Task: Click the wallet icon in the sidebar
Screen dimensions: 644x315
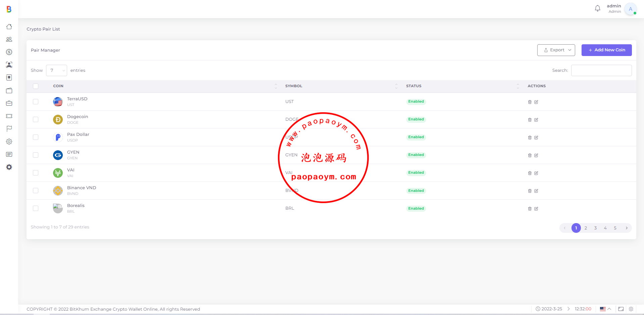Action: [x=9, y=91]
